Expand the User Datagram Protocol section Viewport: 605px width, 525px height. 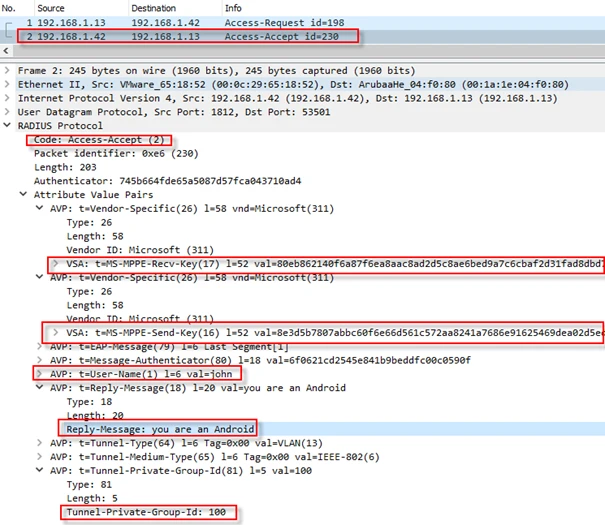9,113
